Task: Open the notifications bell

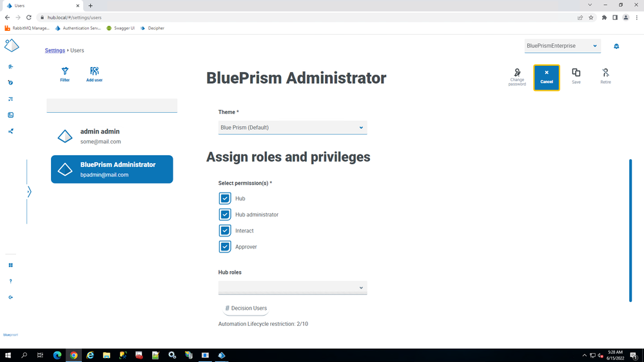Action: [x=616, y=46]
